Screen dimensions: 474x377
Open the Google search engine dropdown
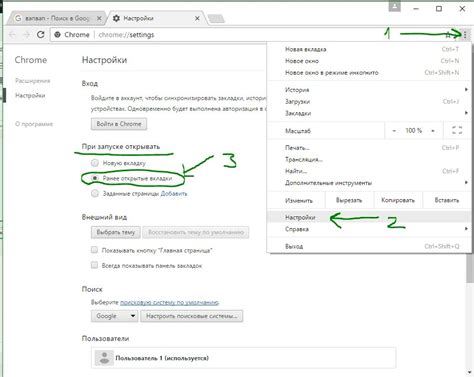tap(114, 316)
